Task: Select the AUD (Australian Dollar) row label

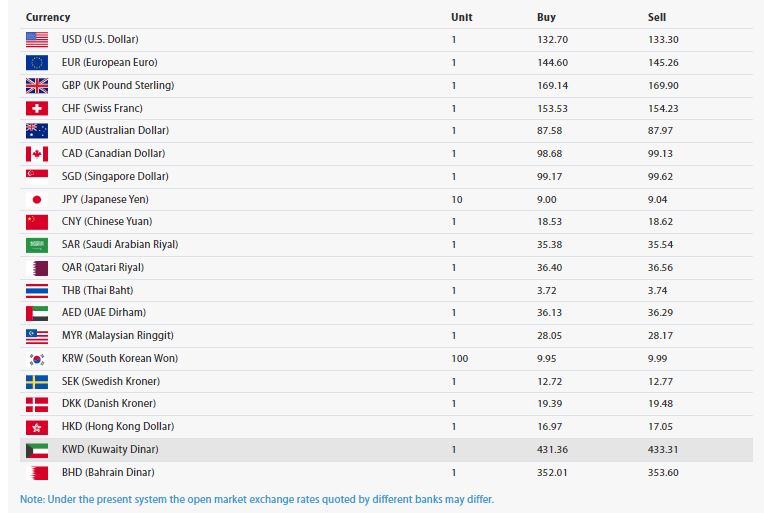Action: (115, 131)
